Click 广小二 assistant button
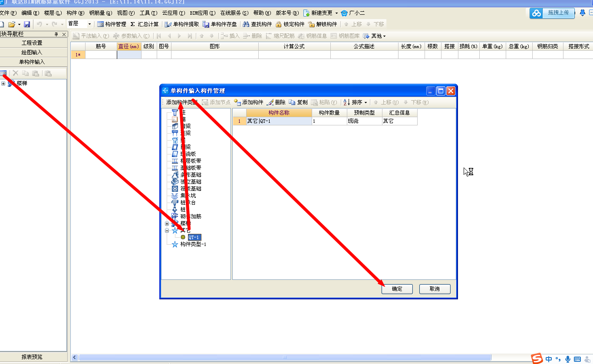This screenshot has width=593, height=364. click(353, 13)
